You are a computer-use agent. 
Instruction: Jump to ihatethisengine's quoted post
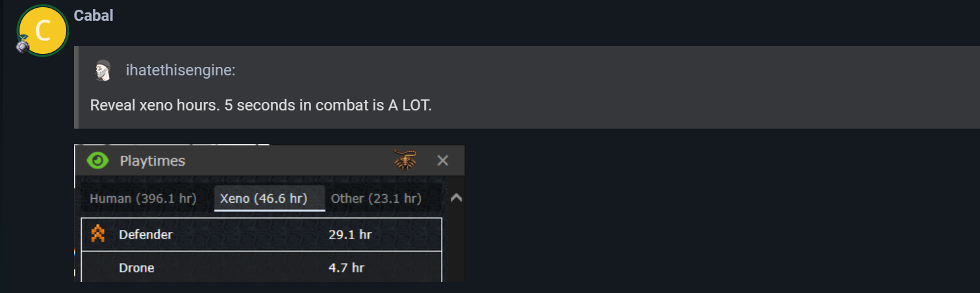coord(181,70)
